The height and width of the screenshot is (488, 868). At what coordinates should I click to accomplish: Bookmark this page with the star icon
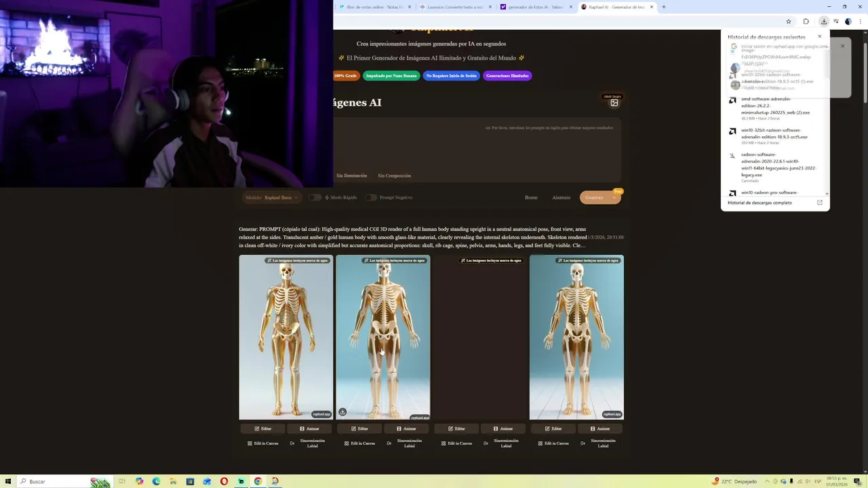point(788,22)
